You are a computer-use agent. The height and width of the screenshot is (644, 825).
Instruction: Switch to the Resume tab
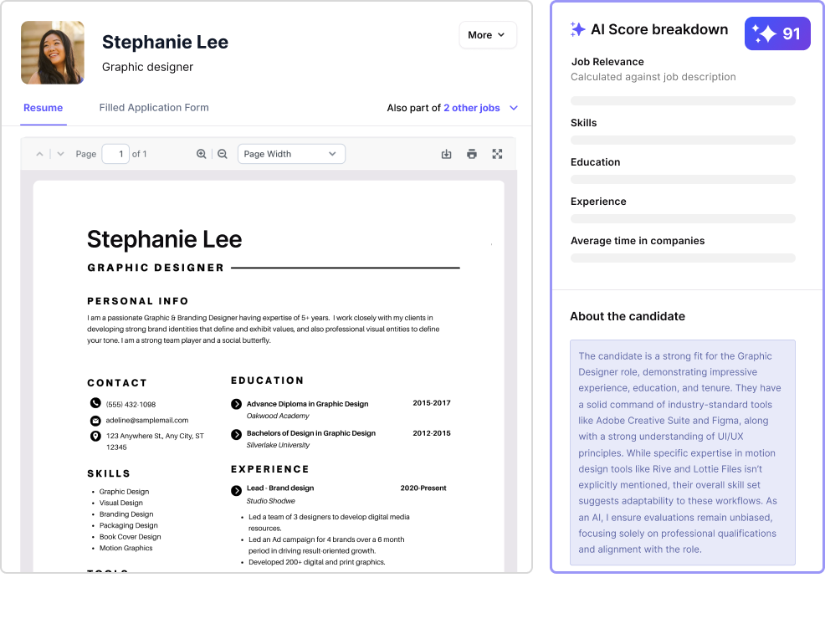[43, 108]
